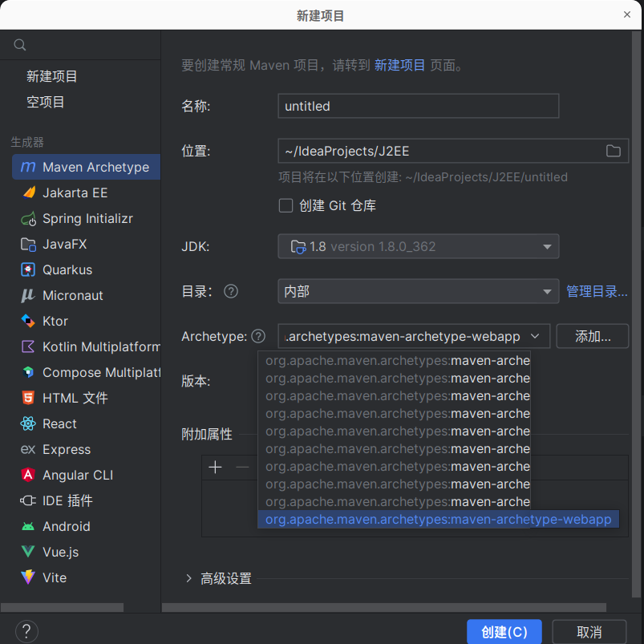Choose the Vue.js generator icon
Image resolution: width=644 pixels, height=644 pixels.
pyautogui.click(x=28, y=552)
